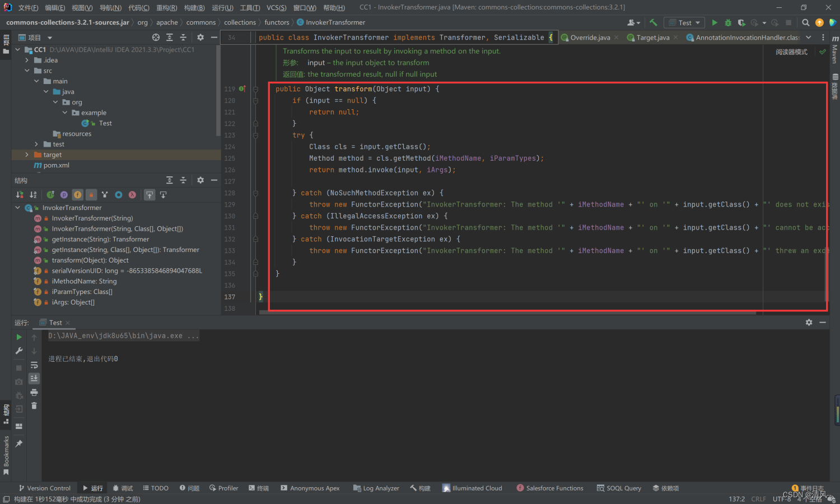This screenshot has height=504, width=840.
Task: Toggle show properties in structure toolbar
Action: (x=64, y=195)
